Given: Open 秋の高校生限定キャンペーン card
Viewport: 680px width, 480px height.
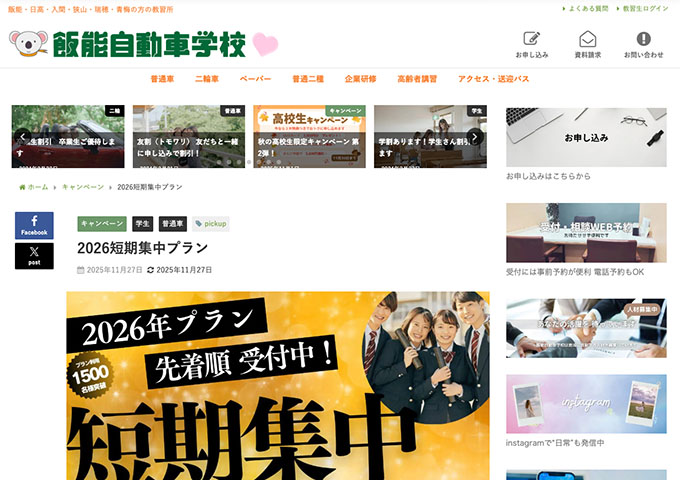Looking at the screenshot, I should pyautogui.click(x=309, y=137).
